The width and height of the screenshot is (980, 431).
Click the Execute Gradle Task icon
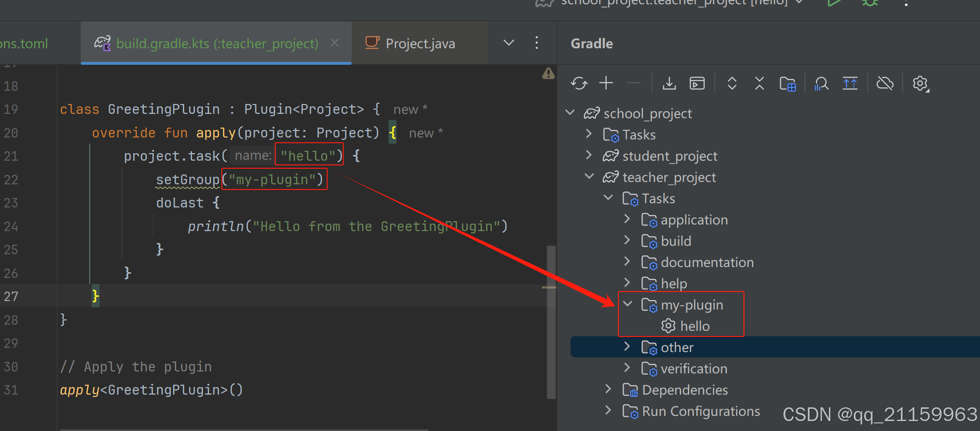coord(697,83)
